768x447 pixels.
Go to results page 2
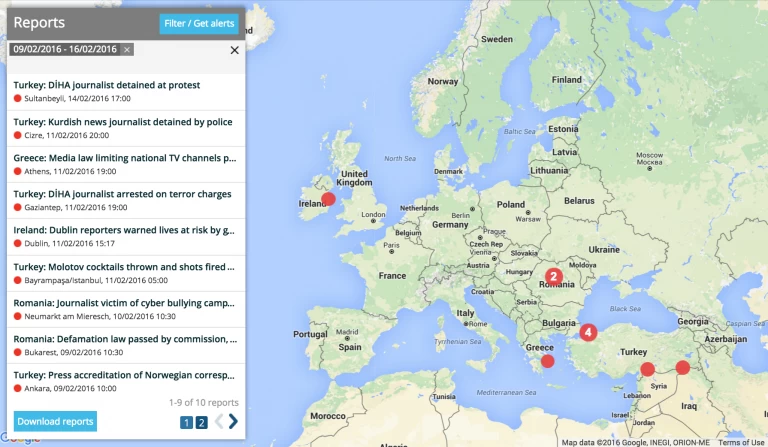coord(201,423)
